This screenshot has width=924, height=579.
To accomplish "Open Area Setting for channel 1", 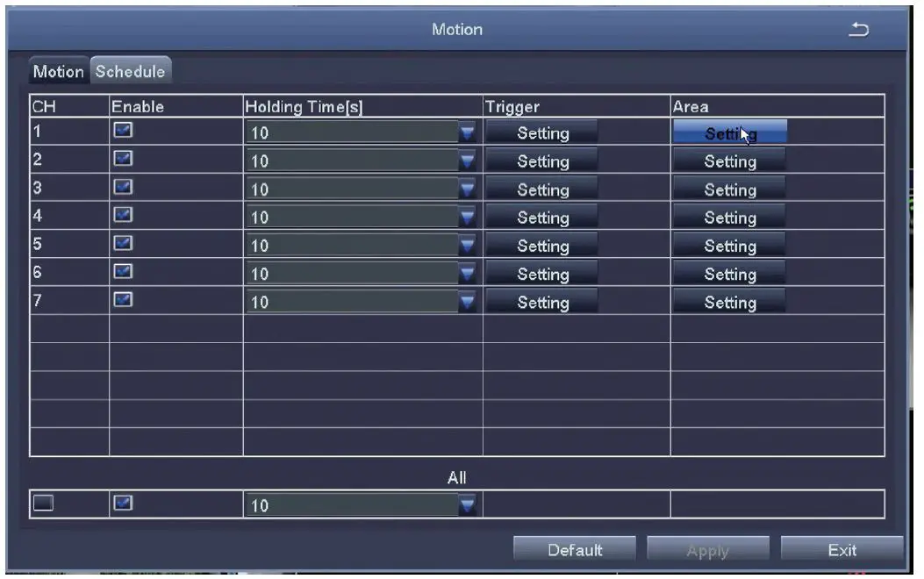I will [729, 132].
